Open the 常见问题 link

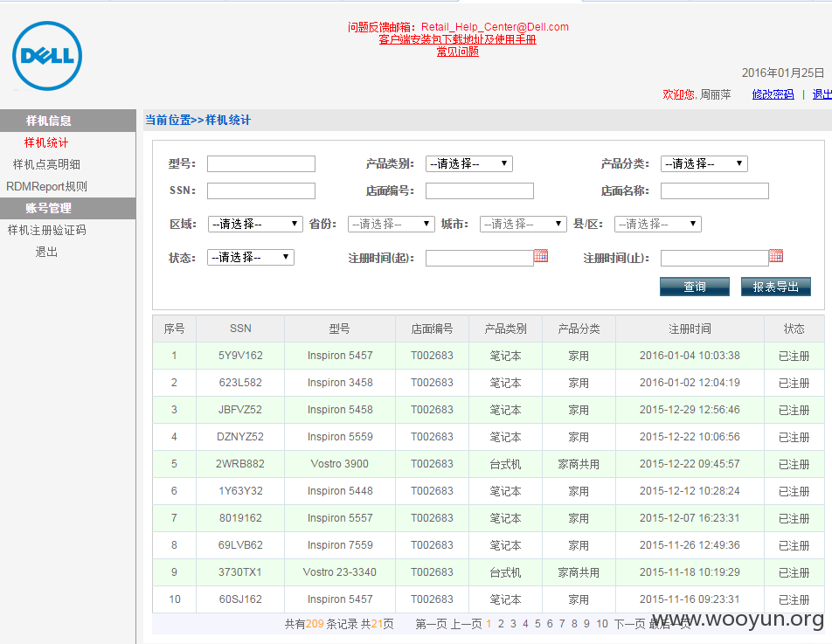click(457, 52)
